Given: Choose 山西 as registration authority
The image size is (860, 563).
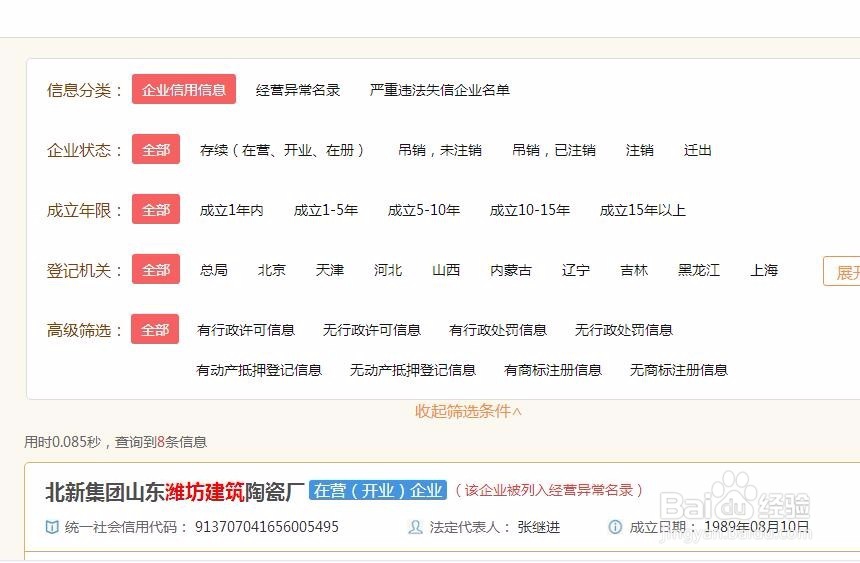Looking at the screenshot, I should [x=446, y=269].
